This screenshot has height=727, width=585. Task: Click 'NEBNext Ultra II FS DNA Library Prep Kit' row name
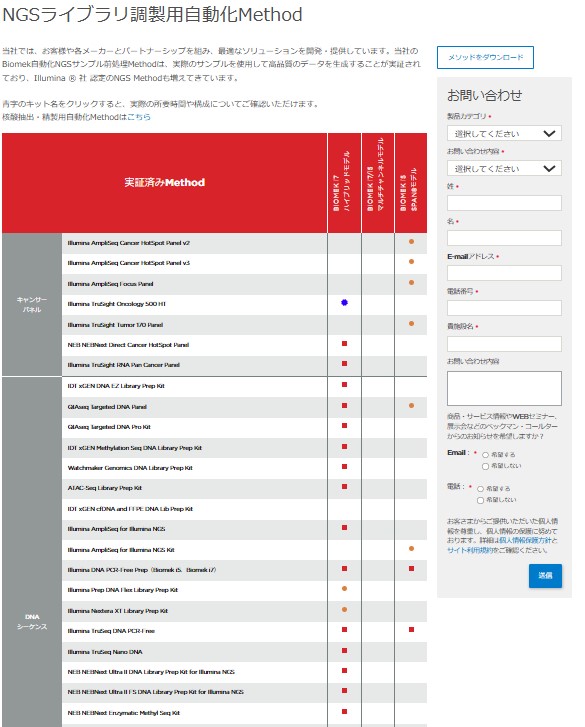pos(156,692)
